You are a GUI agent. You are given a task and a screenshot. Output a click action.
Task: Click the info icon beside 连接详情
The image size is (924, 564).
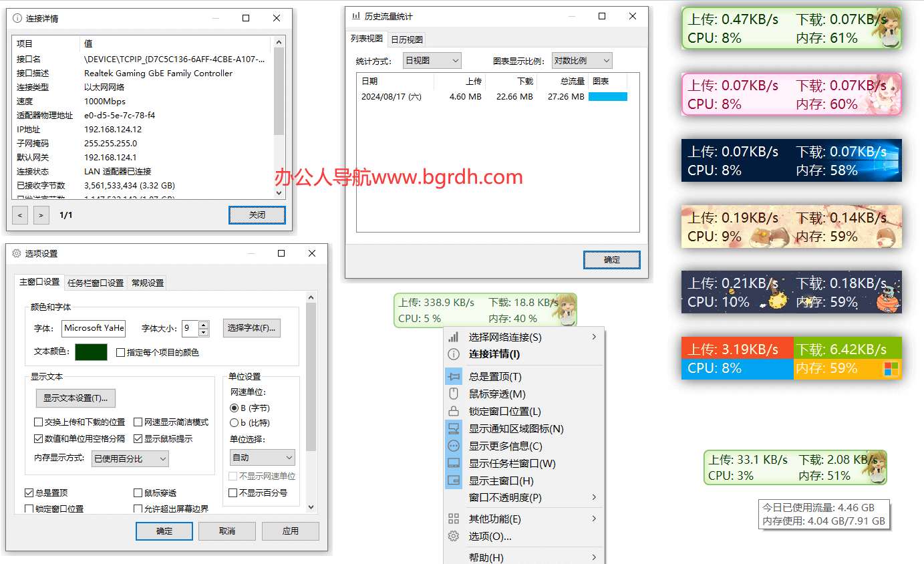point(454,354)
